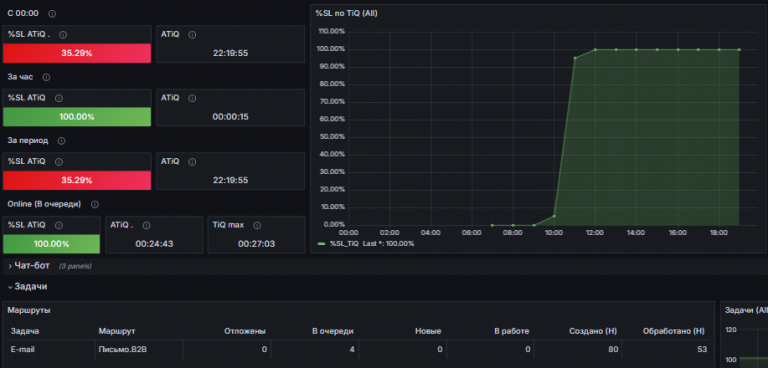This screenshot has width=768, height=368.
Task: Sort table by Маршрут column
Action: 117,331
